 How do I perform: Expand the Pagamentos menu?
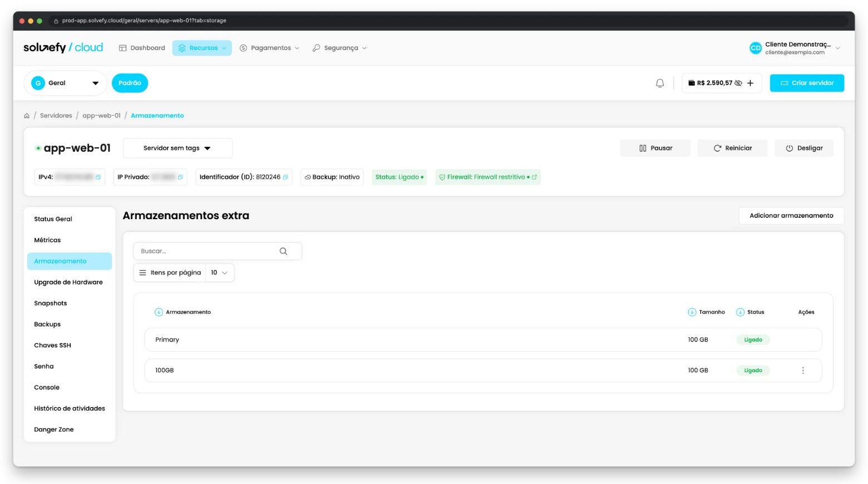tap(269, 48)
